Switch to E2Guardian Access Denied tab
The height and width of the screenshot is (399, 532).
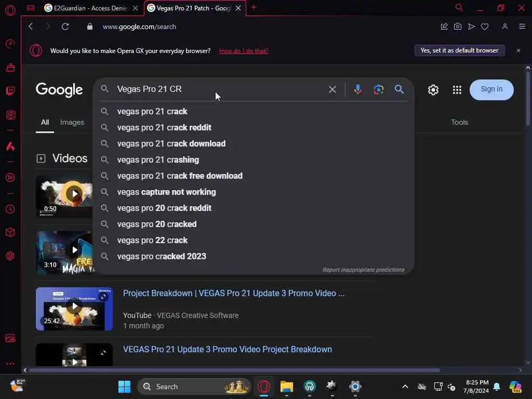tap(87, 8)
